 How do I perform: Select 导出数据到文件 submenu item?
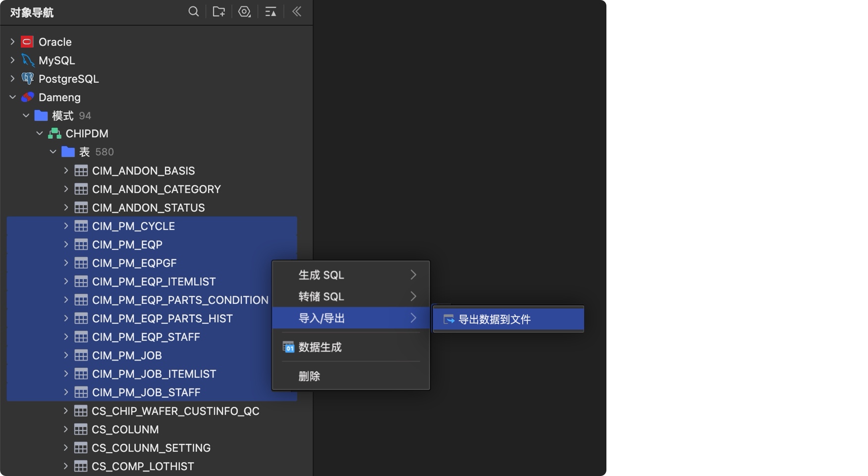(x=508, y=319)
